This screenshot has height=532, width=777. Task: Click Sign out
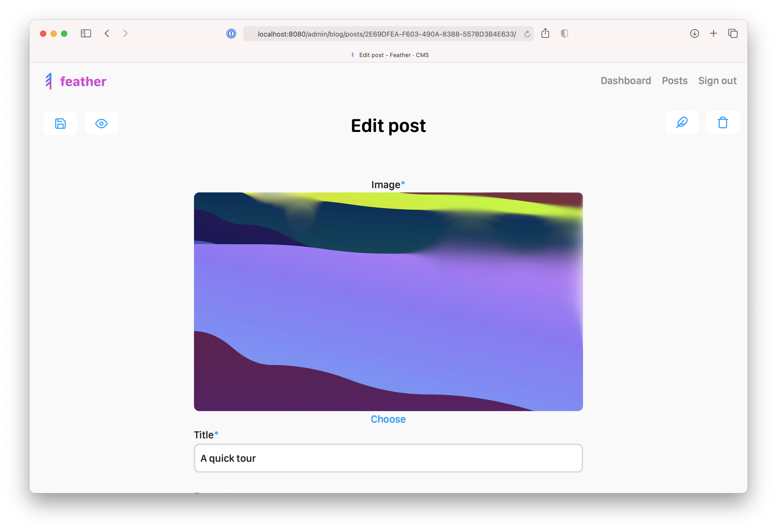717,81
